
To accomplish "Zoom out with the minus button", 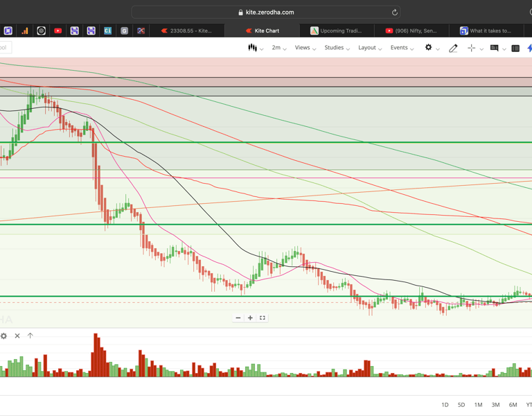I will (x=238, y=318).
